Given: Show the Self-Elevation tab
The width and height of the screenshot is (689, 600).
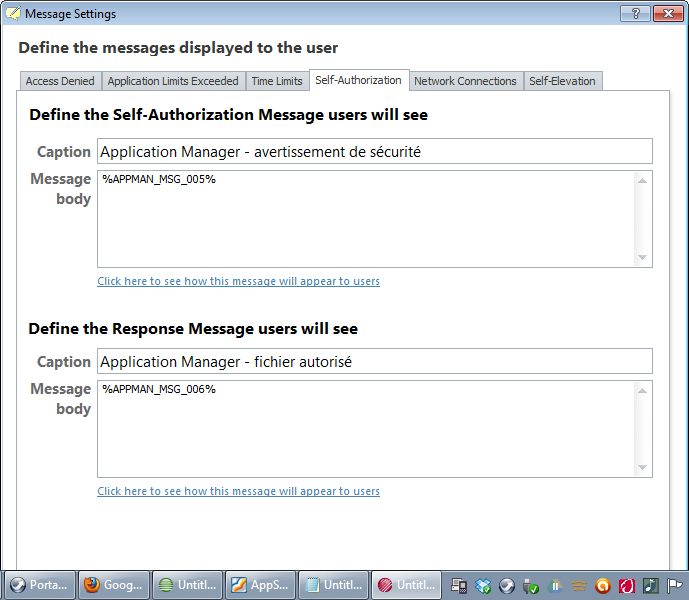Looking at the screenshot, I should tap(562, 81).
